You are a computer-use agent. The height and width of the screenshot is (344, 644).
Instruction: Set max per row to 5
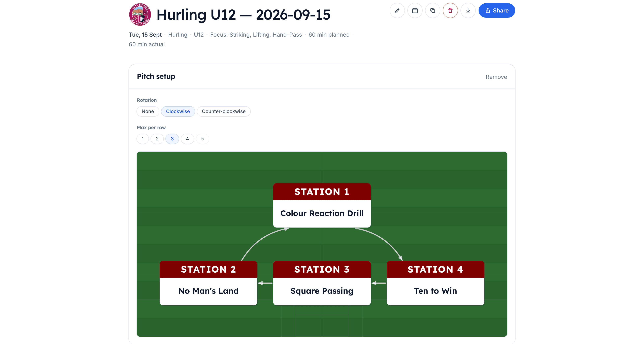202,139
